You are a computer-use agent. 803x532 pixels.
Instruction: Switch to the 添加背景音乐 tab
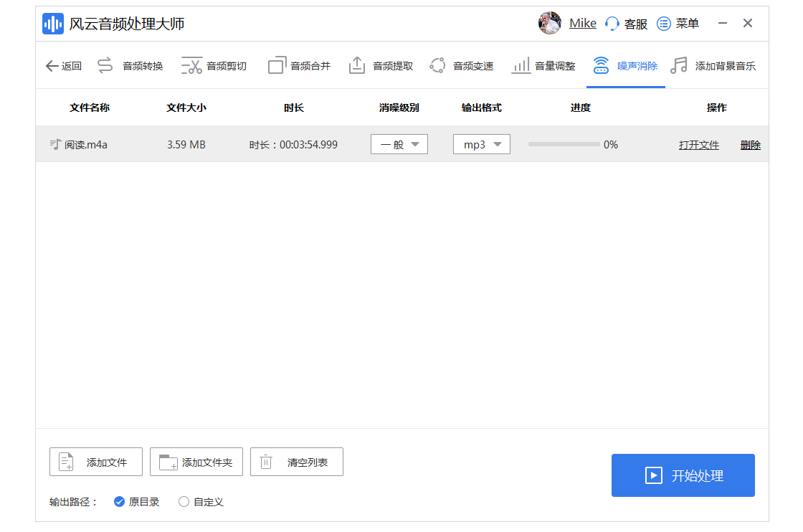725,66
